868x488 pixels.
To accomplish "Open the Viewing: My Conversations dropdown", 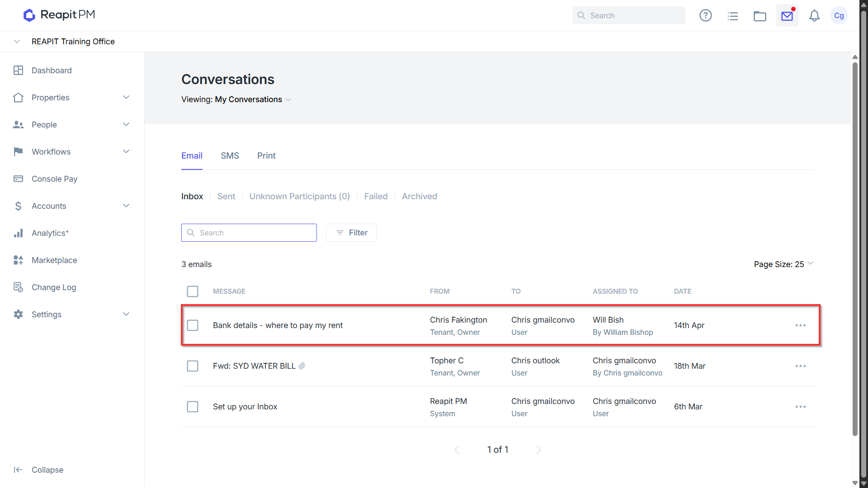I will [x=236, y=99].
